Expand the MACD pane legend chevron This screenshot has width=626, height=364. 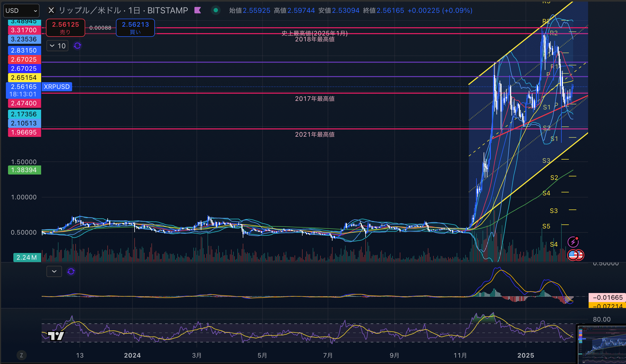(x=54, y=271)
